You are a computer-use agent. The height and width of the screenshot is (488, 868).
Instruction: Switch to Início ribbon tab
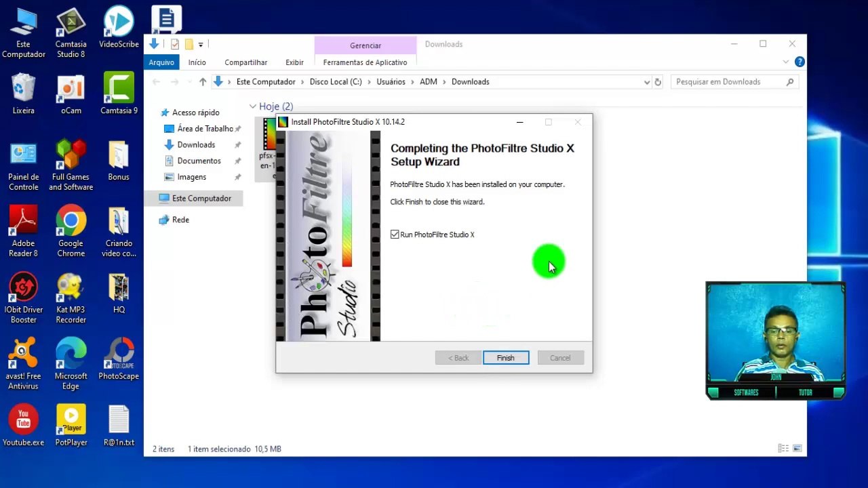click(197, 62)
